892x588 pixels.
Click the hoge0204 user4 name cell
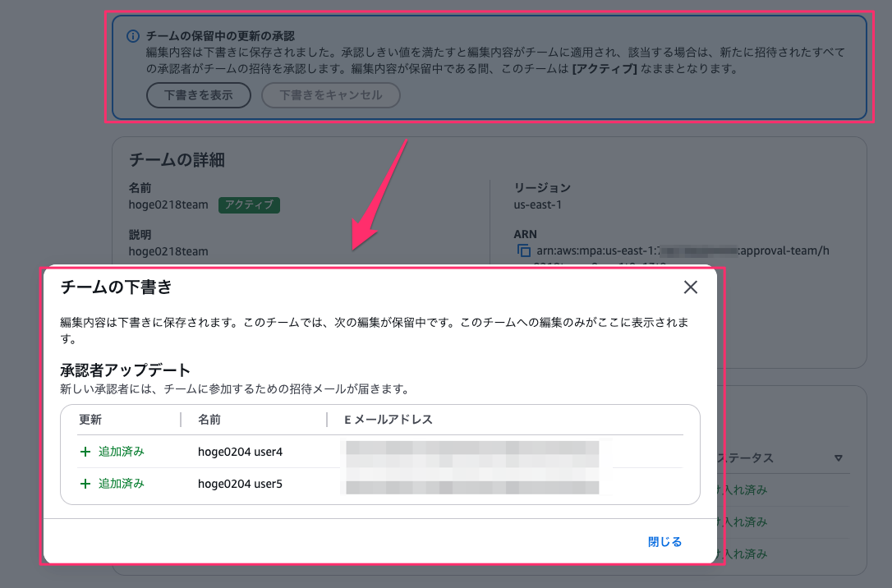point(240,452)
